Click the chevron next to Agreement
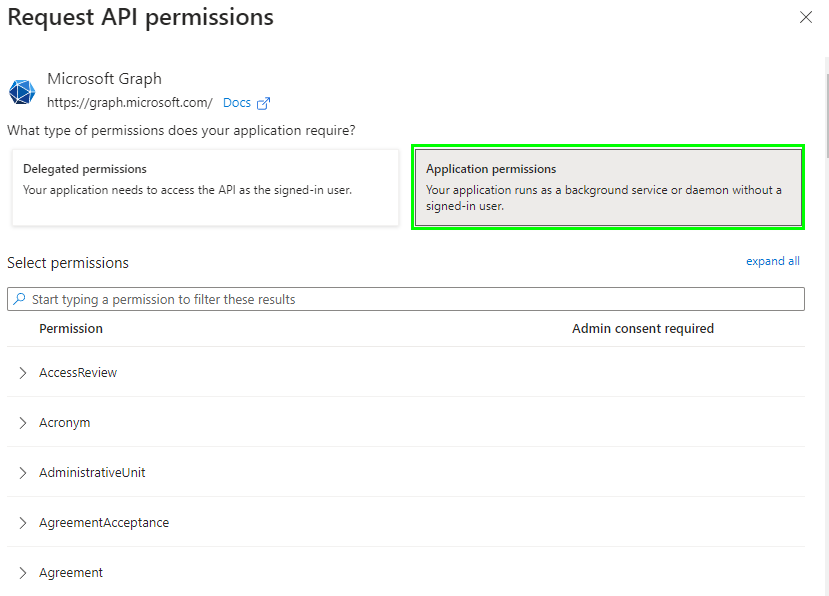This screenshot has height=596, width=829. pos(23,572)
